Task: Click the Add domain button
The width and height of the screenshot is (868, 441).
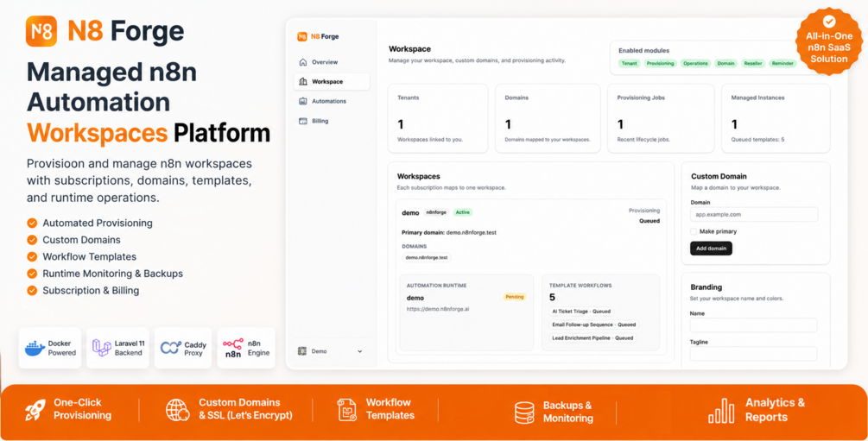Action: [x=711, y=249]
